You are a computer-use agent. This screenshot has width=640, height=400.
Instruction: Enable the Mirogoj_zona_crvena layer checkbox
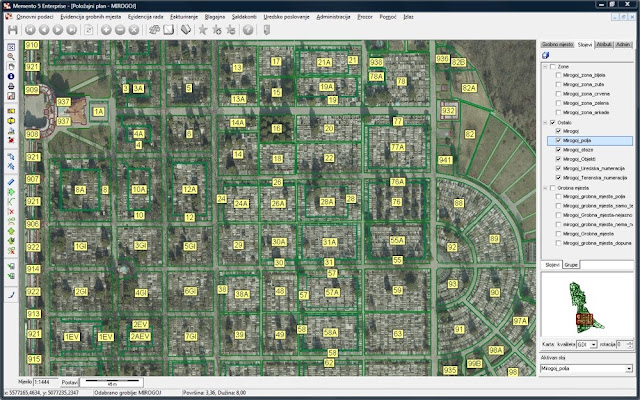click(x=558, y=94)
